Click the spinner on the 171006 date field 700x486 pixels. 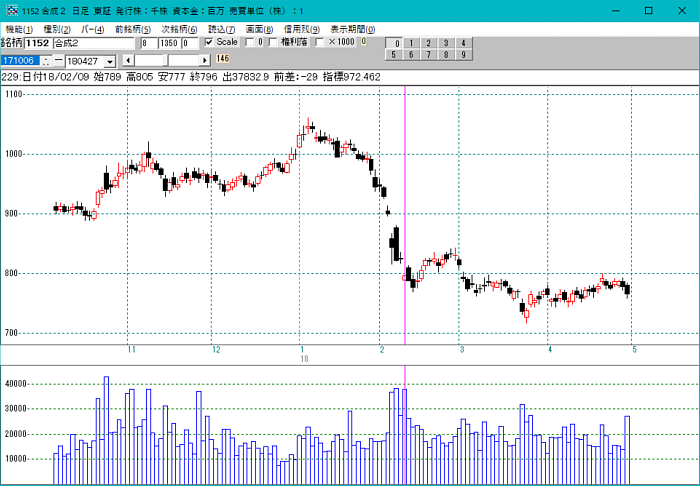(46, 61)
